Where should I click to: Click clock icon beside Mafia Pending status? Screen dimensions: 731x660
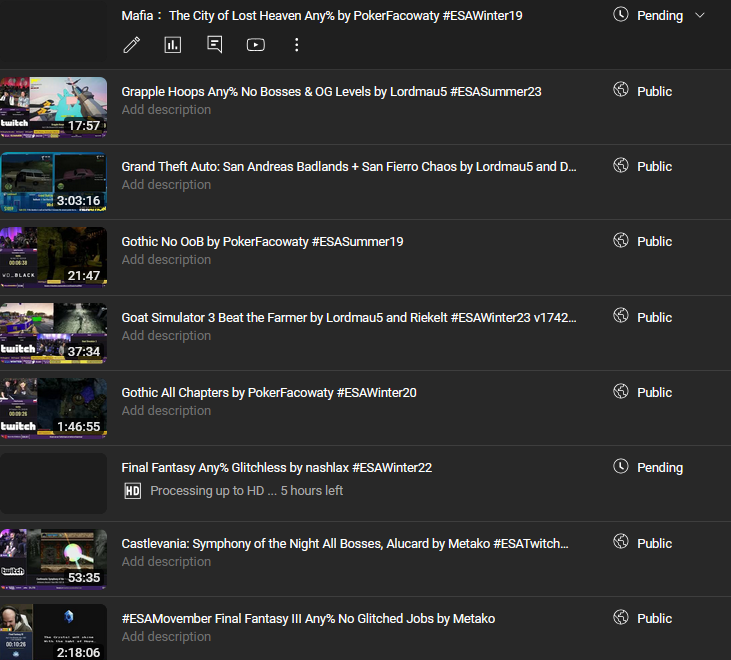coord(621,14)
